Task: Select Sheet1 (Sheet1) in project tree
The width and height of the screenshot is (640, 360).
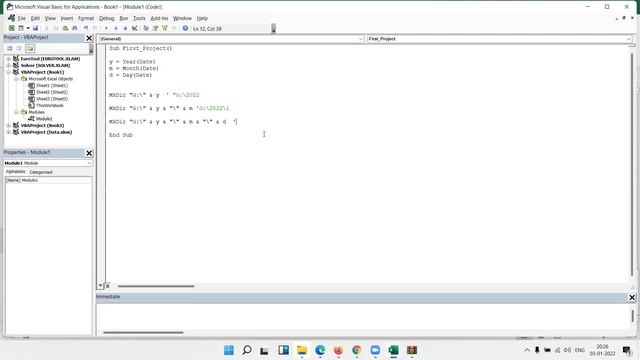Action: tap(51, 85)
